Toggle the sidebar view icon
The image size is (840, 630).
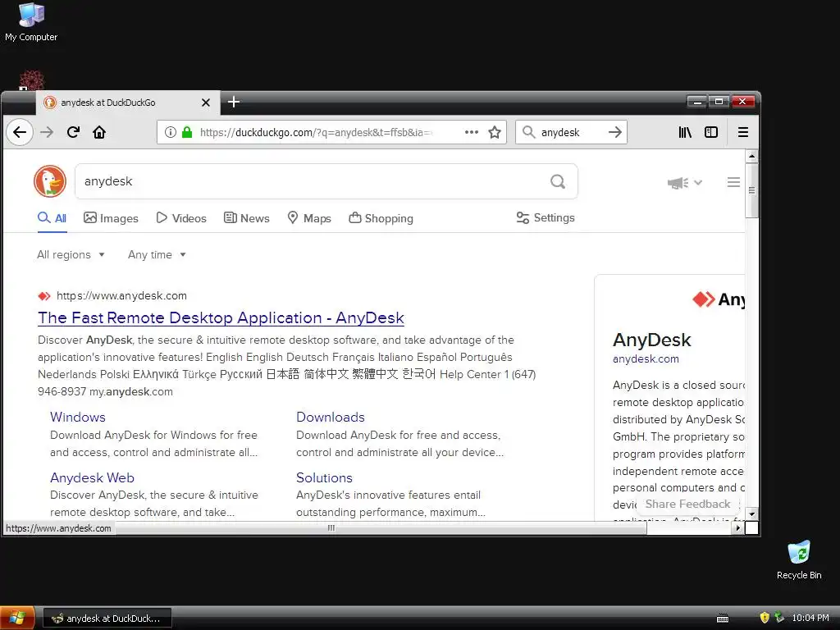click(x=711, y=132)
